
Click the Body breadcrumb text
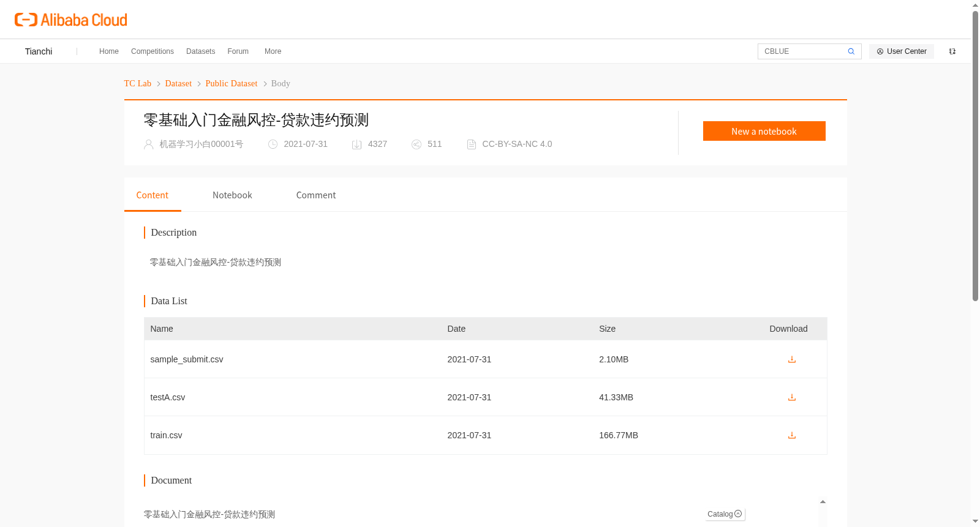click(281, 83)
